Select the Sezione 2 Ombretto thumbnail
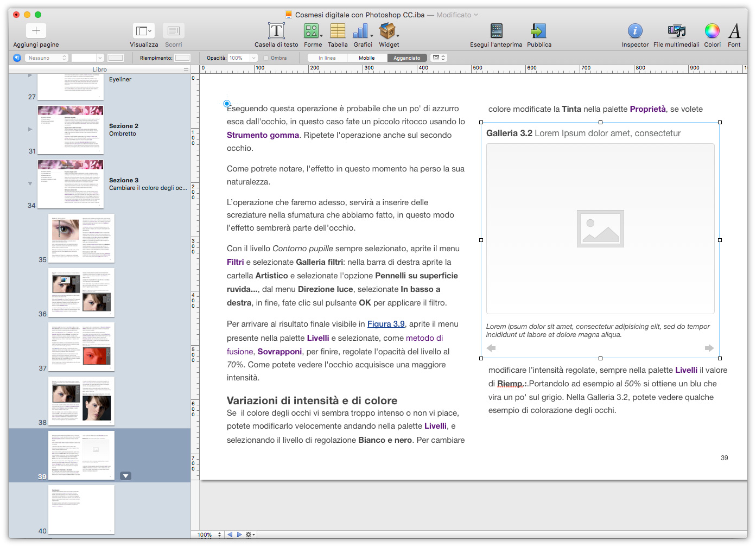This screenshot has height=547, width=756. [x=71, y=130]
